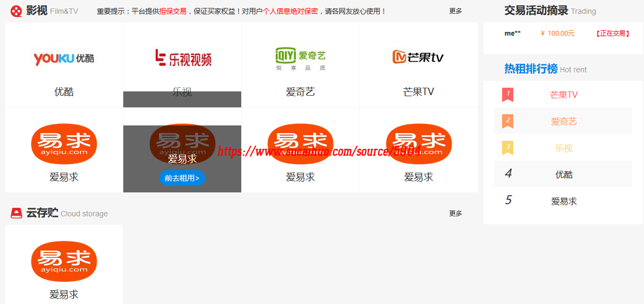Click the Film&TV reel icon
The height and width of the screenshot is (304, 644).
tap(16, 11)
